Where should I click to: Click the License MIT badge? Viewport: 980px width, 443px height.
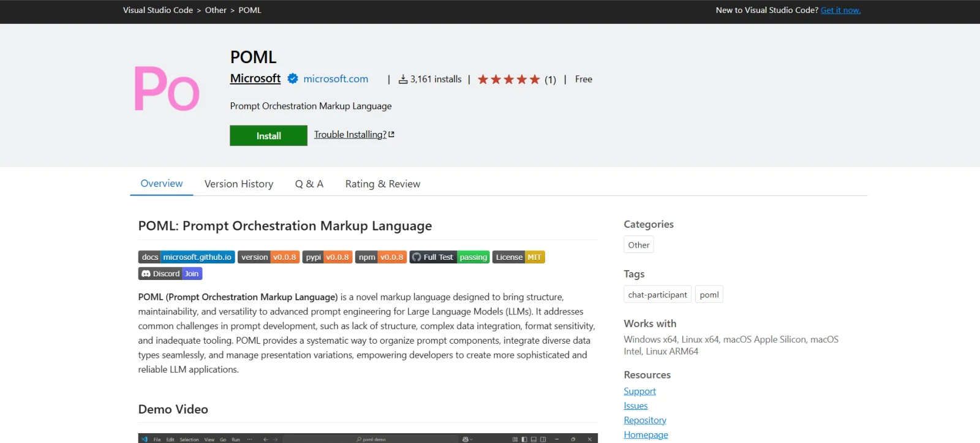(518, 257)
